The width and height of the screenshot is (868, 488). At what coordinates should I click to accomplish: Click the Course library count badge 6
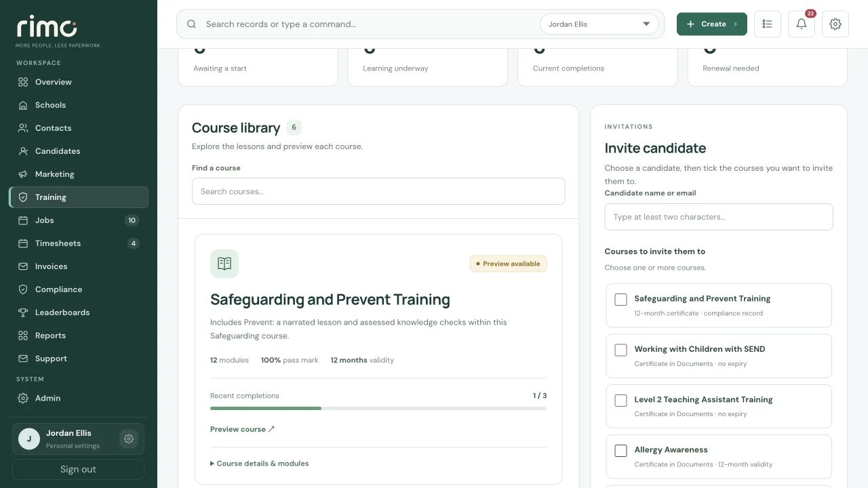tap(294, 127)
